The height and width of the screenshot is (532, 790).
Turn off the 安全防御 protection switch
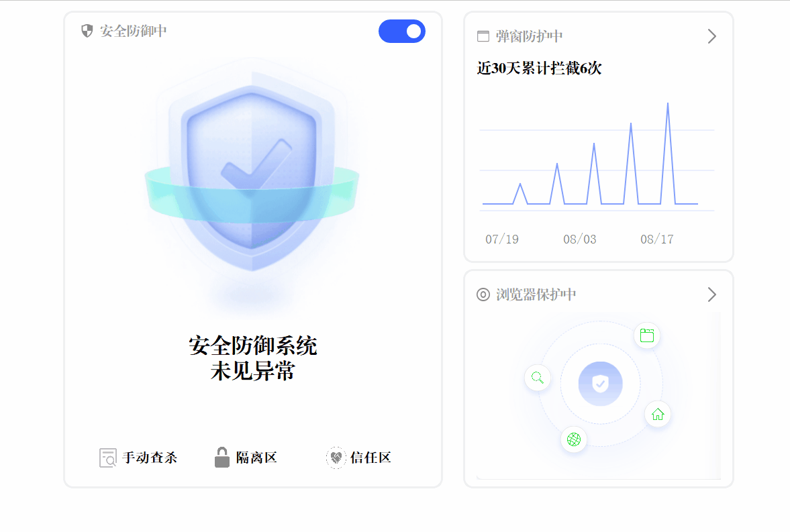[401, 32]
